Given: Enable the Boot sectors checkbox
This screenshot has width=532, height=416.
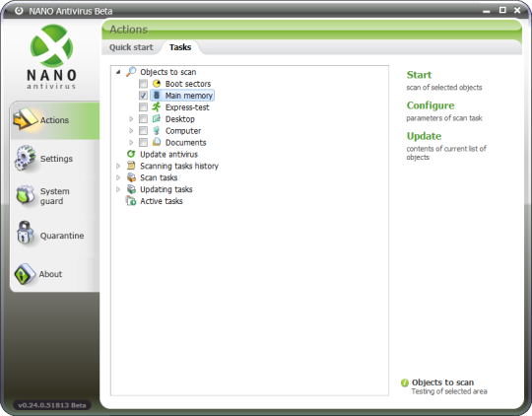Looking at the screenshot, I should click(x=143, y=84).
